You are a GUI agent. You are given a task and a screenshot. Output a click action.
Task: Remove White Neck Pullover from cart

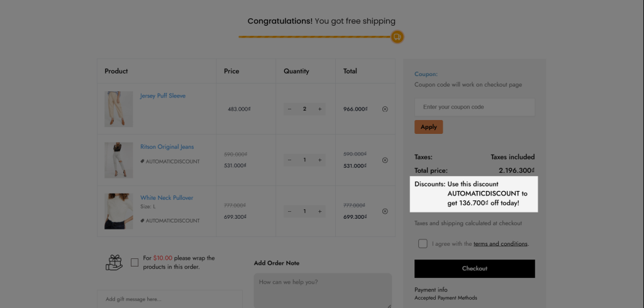coord(385,211)
